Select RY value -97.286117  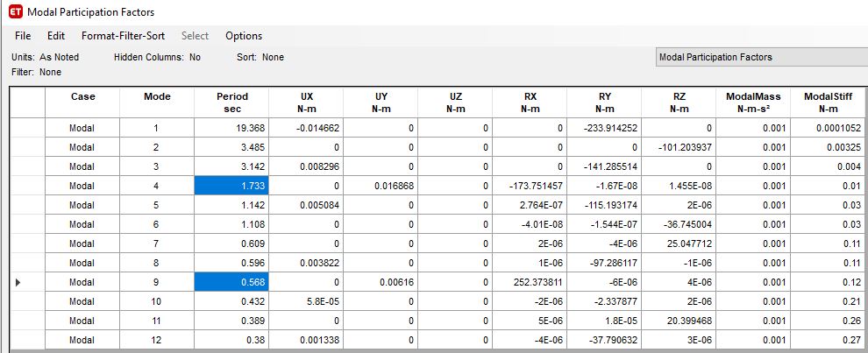click(604, 263)
